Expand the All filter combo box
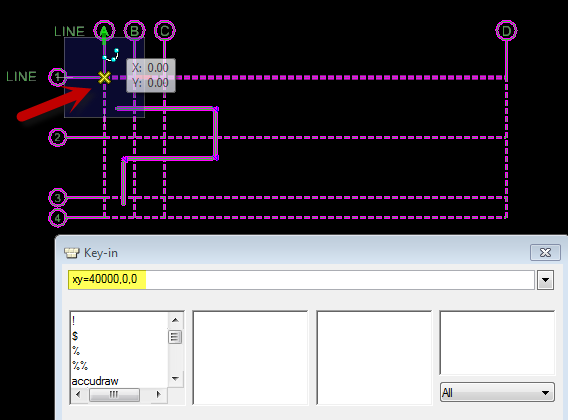The width and height of the screenshot is (568, 420). pos(497,392)
